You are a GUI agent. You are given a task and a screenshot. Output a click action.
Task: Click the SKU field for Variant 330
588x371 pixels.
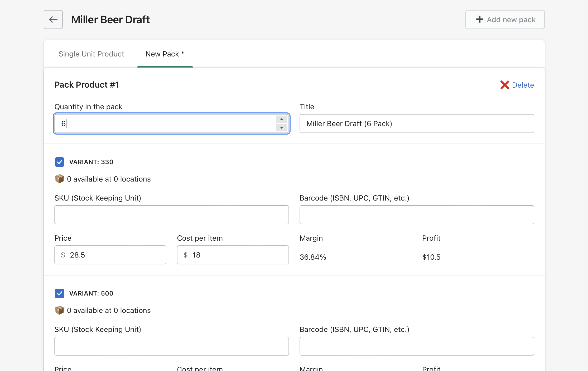point(171,215)
